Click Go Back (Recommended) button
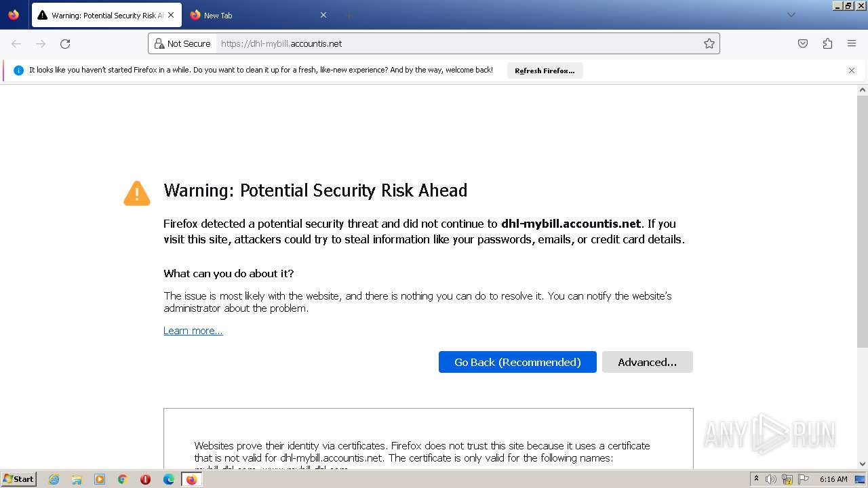Image resolution: width=868 pixels, height=488 pixels. [x=517, y=362]
